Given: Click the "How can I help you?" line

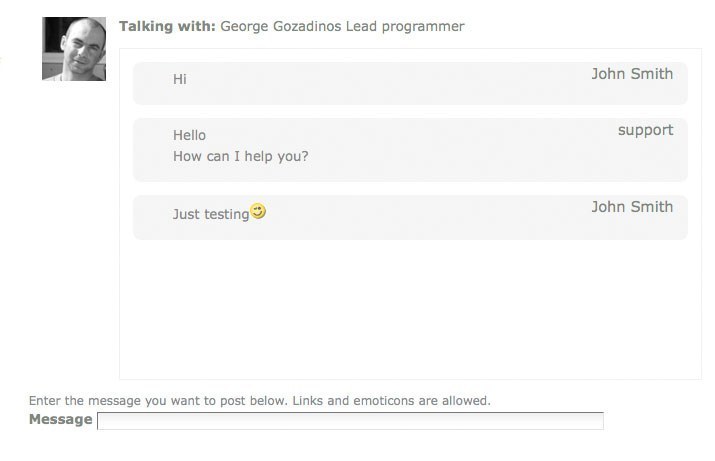Looking at the screenshot, I should click(240, 156).
